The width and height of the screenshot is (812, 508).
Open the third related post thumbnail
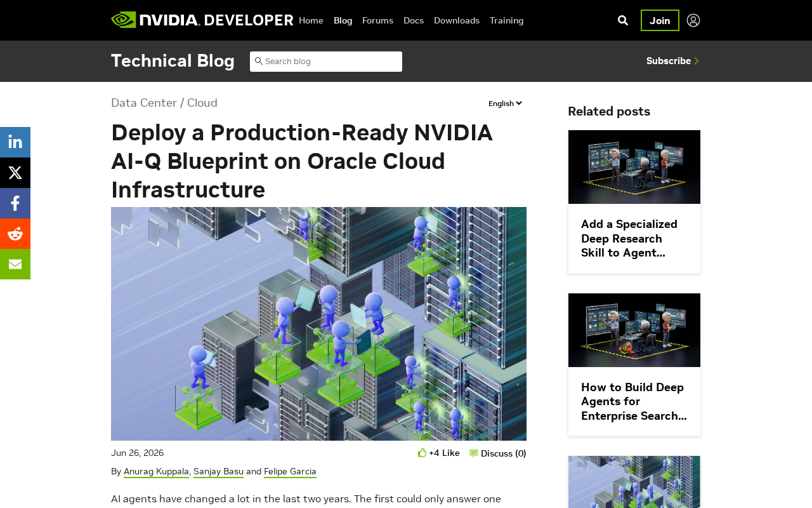coord(634,482)
